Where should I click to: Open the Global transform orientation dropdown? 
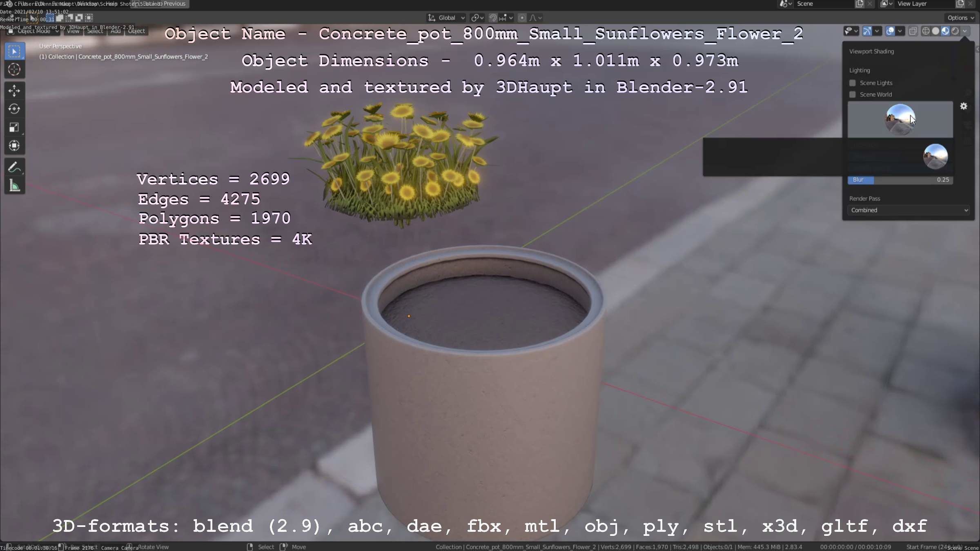point(446,18)
